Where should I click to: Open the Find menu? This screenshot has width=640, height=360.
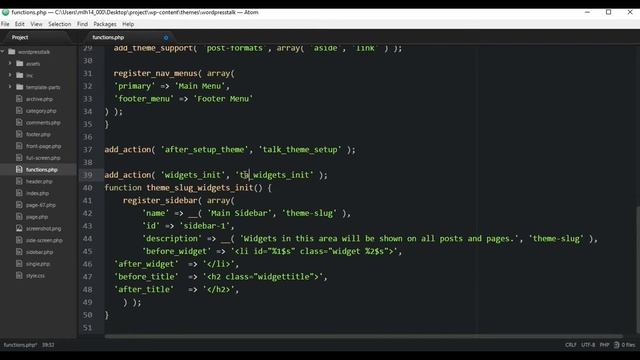(82, 24)
